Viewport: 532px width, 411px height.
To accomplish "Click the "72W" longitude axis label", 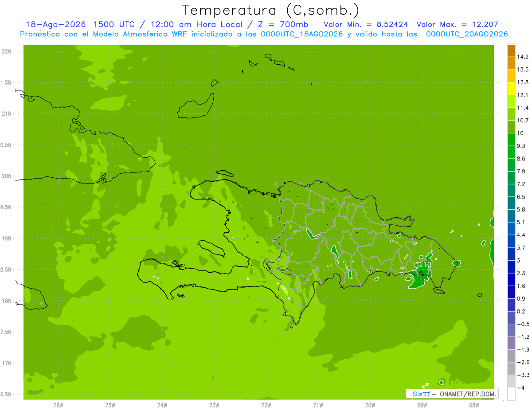I will click(x=266, y=405).
